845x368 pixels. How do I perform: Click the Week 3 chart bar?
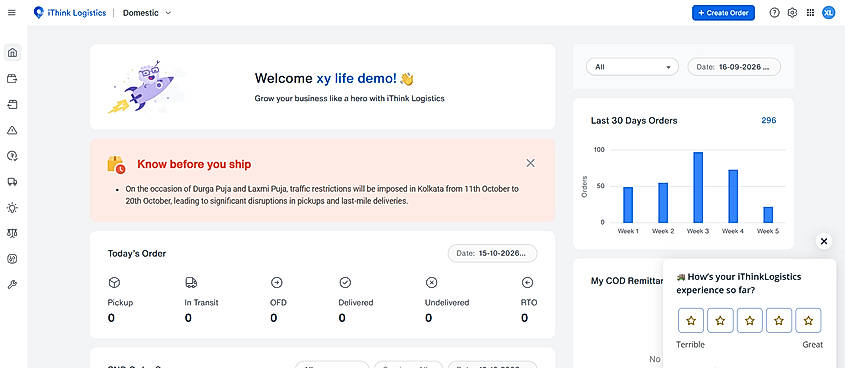click(x=698, y=188)
